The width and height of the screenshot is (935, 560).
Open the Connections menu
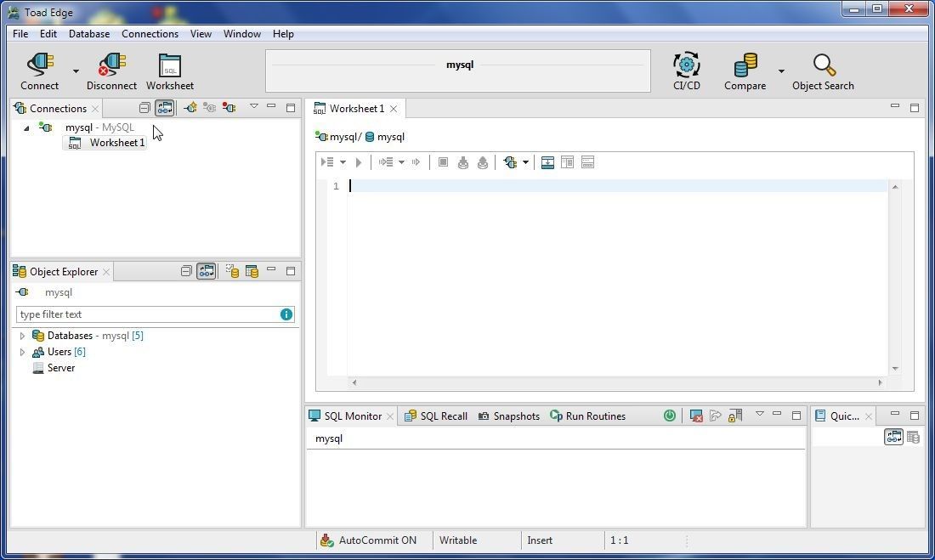click(x=150, y=34)
